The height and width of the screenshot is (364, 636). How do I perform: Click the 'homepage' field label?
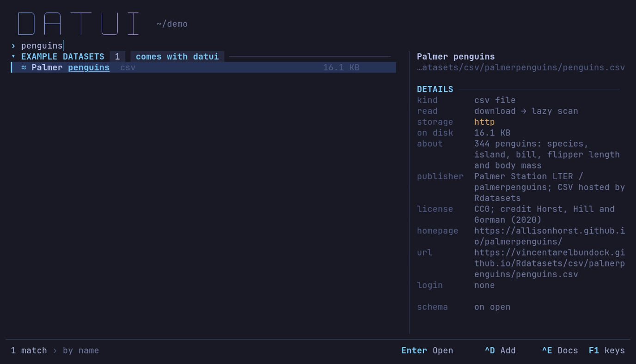pyautogui.click(x=438, y=231)
